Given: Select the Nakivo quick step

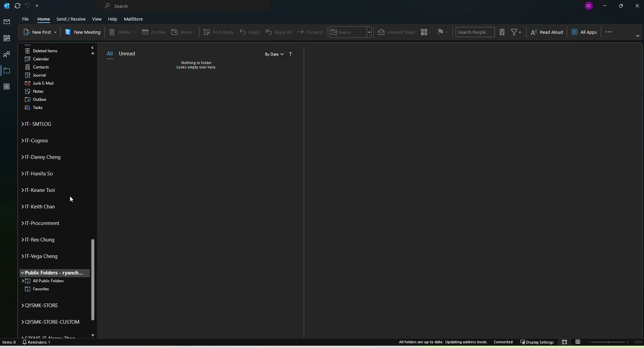Looking at the screenshot, I should coord(348,32).
